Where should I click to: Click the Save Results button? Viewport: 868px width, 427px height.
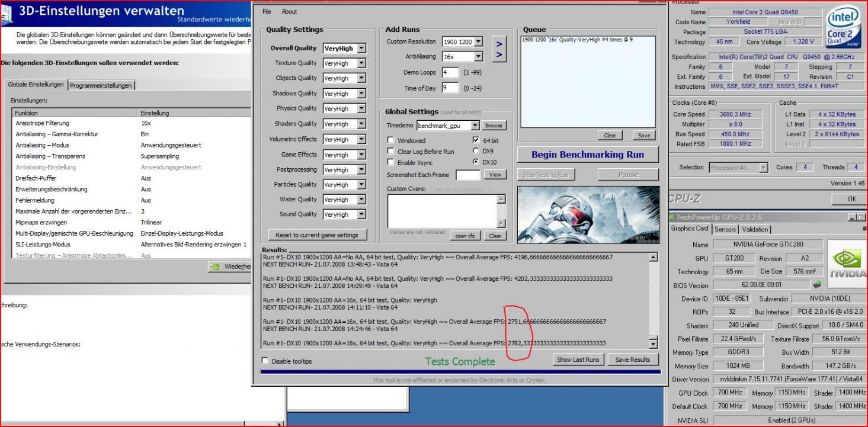pos(632,359)
